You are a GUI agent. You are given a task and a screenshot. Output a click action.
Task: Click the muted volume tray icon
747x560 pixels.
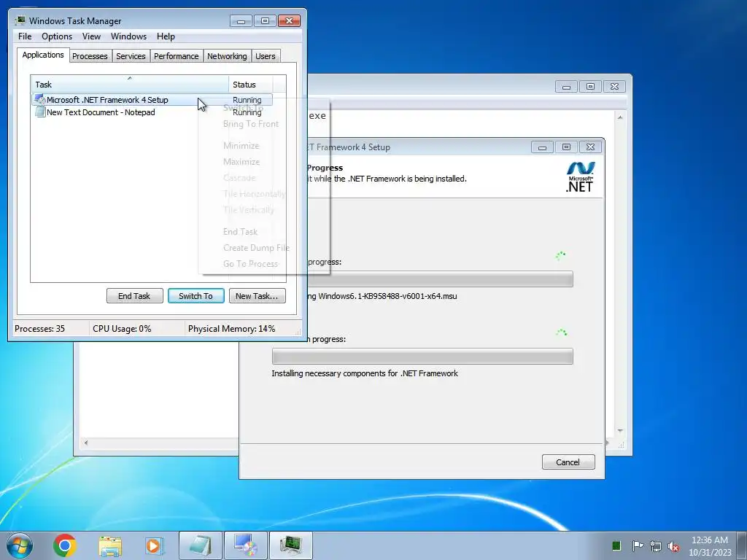click(673, 546)
